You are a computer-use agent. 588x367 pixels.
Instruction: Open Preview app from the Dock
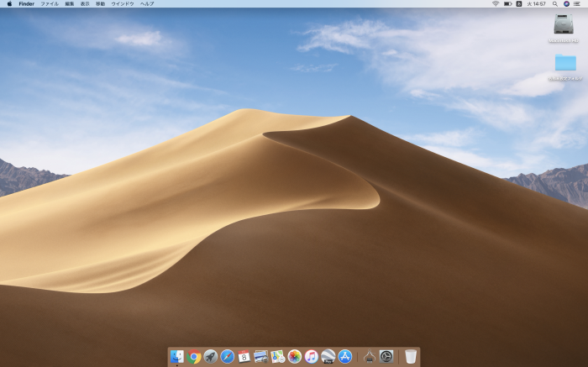pos(260,357)
